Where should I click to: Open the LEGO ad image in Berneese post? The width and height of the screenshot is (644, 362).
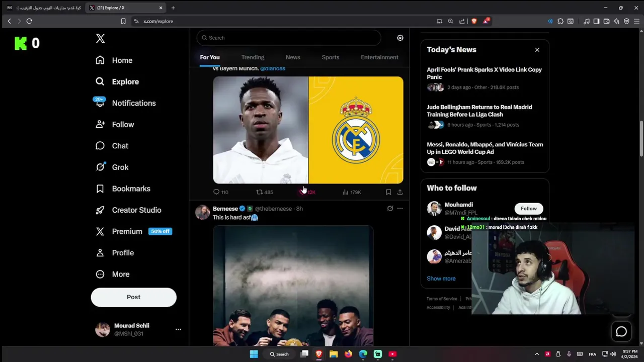pos(293,286)
